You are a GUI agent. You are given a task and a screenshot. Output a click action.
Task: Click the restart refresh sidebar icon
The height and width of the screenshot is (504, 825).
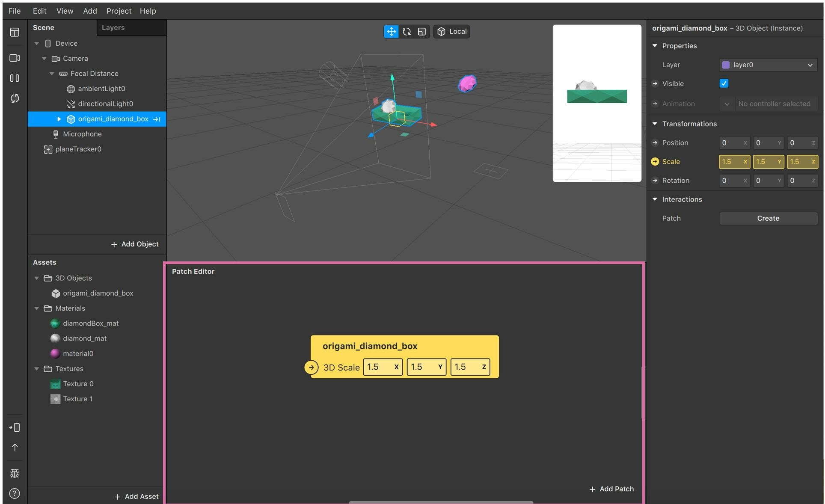pos(15,98)
